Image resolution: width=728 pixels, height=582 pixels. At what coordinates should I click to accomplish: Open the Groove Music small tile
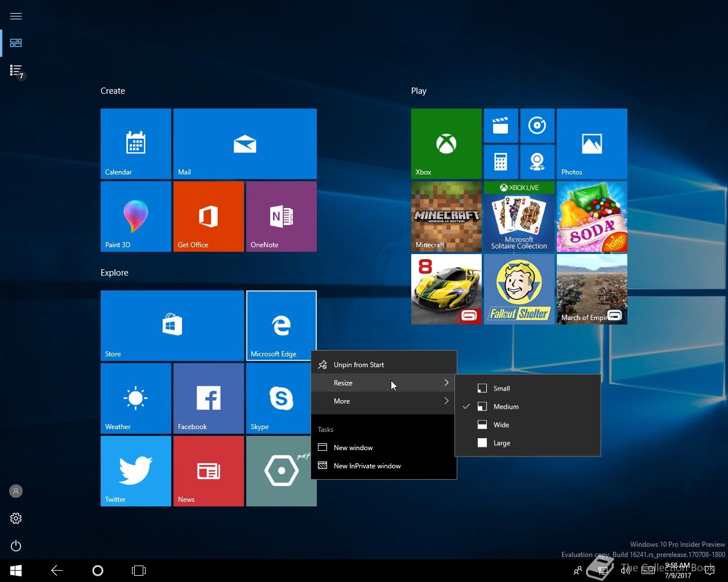[x=537, y=126]
